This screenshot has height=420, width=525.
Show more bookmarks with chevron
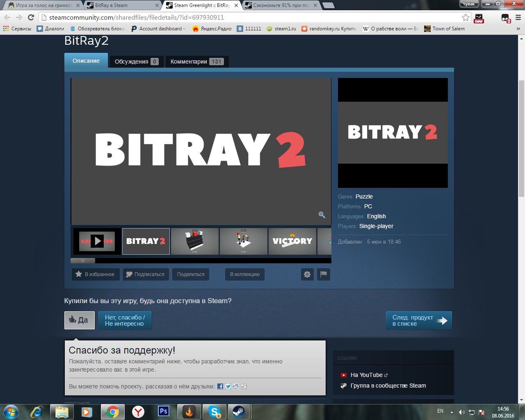518,29
